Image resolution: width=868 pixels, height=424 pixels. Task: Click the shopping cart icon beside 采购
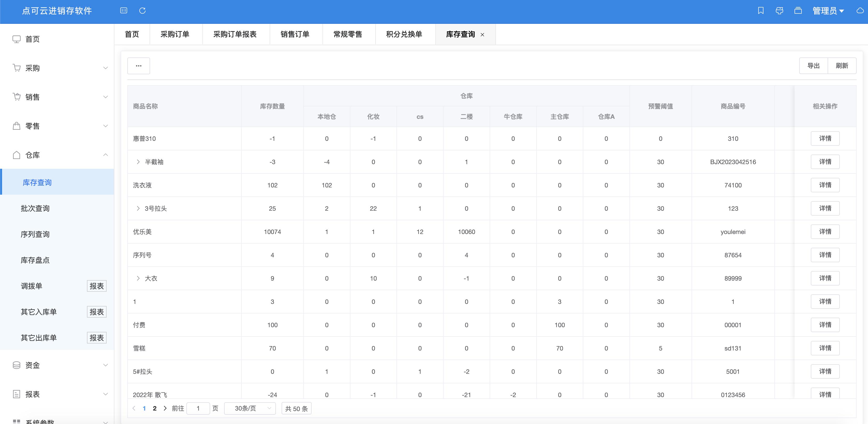click(x=17, y=68)
